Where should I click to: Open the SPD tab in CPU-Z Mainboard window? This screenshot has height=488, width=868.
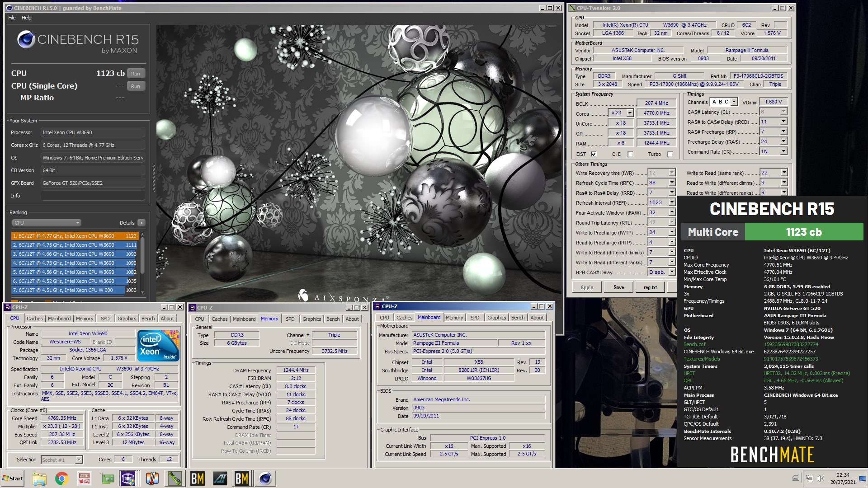click(x=475, y=318)
